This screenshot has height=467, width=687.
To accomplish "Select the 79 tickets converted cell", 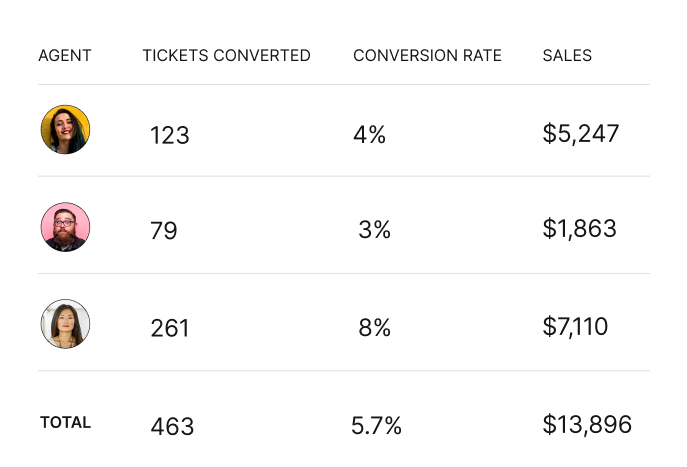I will [x=164, y=231].
